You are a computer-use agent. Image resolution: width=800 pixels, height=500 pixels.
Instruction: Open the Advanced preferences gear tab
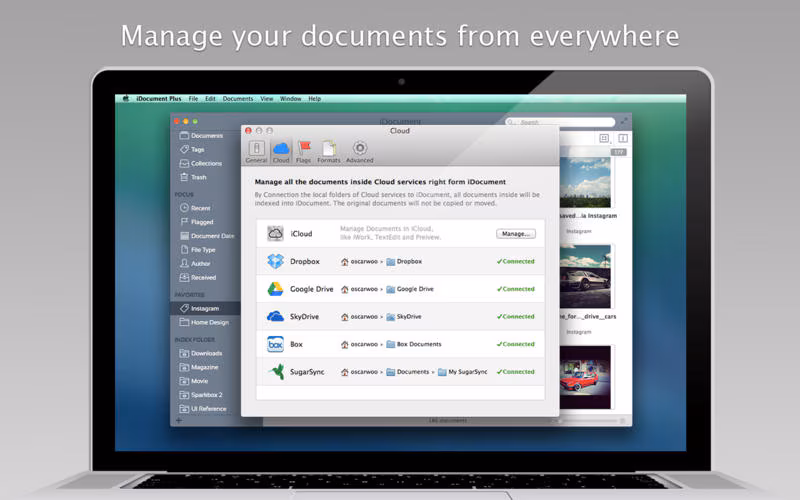pyautogui.click(x=360, y=152)
